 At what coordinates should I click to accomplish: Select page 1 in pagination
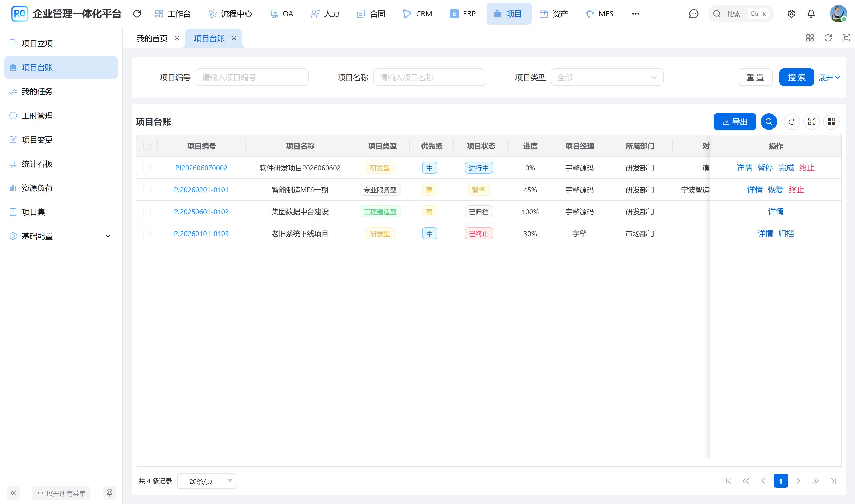point(781,481)
